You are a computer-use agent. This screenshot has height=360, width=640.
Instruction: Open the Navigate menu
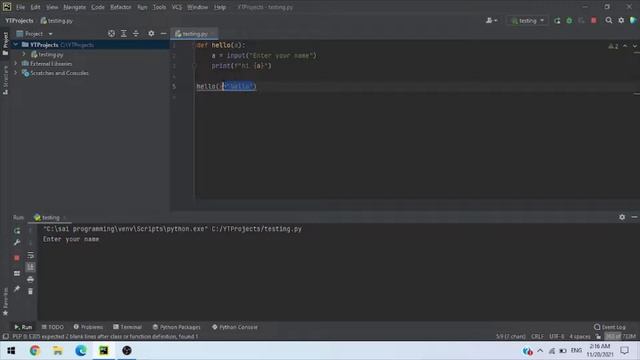(x=75, y=7)
